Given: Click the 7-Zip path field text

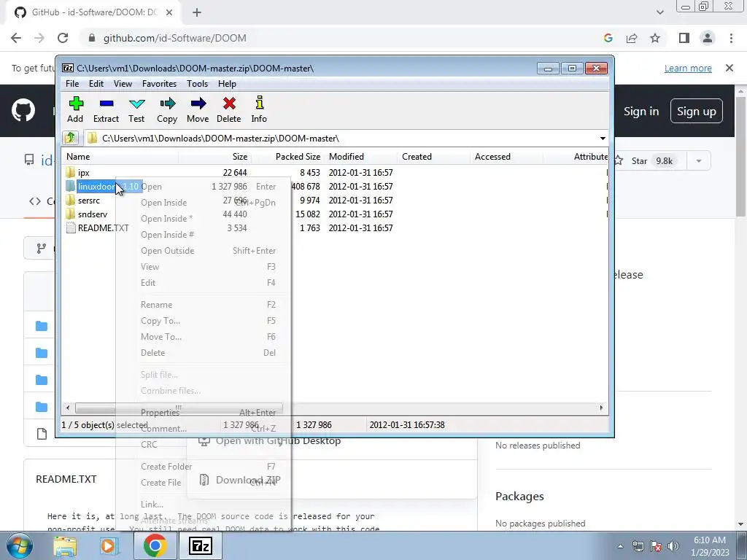Looking at the screenshot, I should tap(220, 138).
